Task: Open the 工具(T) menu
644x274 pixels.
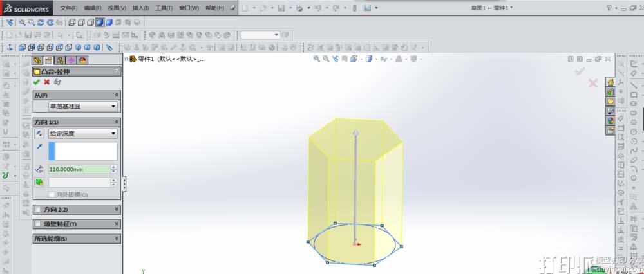Action: pyautogui.click(x=164, y=8)
